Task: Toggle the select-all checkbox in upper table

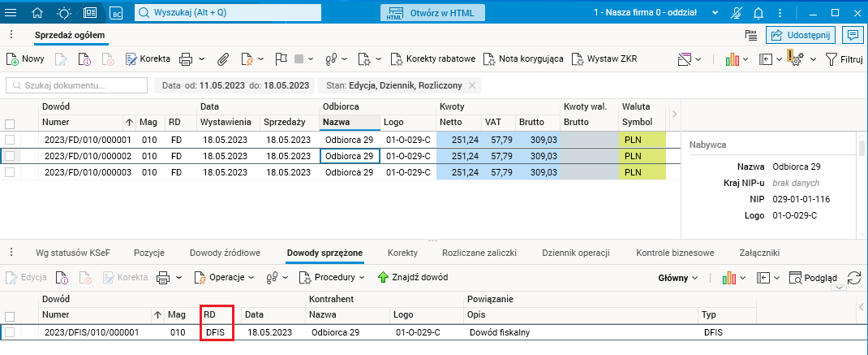Action: (10, 123)
